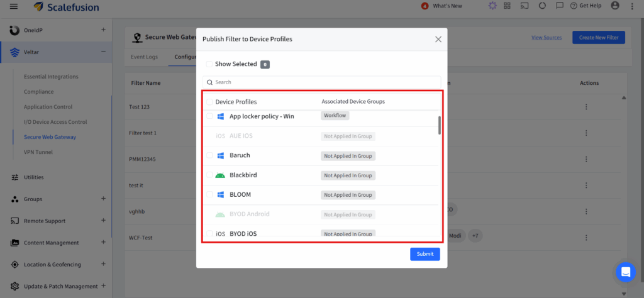Click the Windows icon beside App locker policy
Screen dimensions: 644x298
[221, 116]
